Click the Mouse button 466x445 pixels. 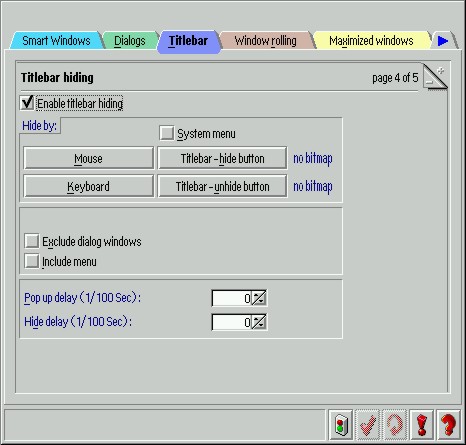click(x=88, y=158)
